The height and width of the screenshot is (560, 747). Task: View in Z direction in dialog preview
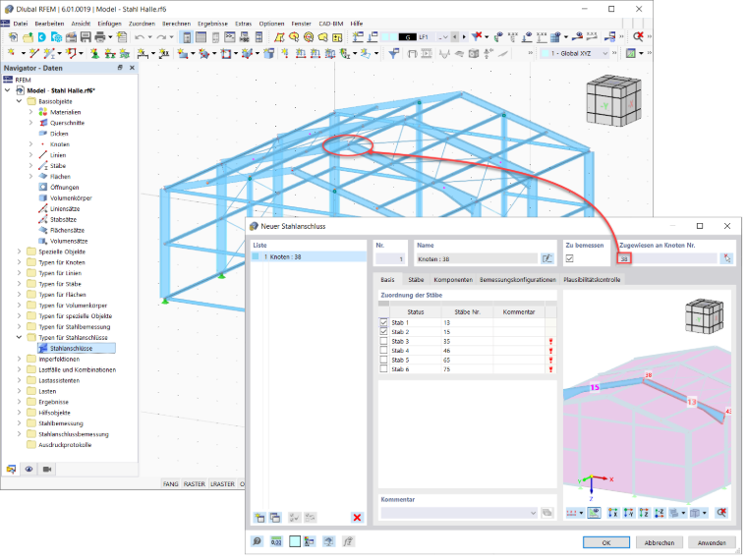tap(644, 513)
